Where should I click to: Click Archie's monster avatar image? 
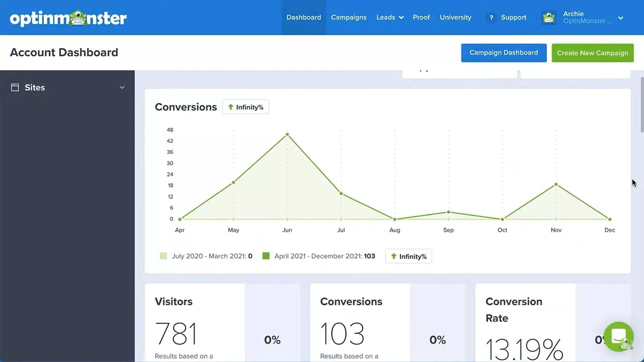(549, 17)
